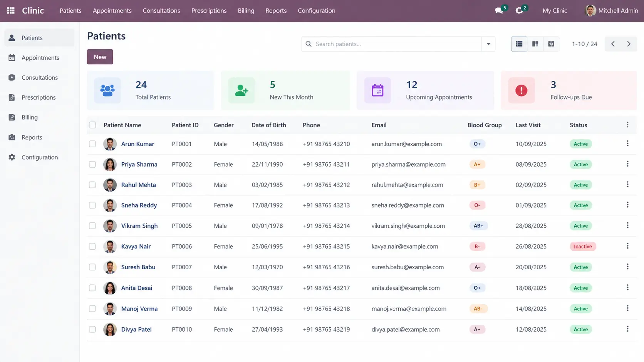Image resolution: width=644 pixels, height=362 pixels.
Task: Open row actions menu for Vikram Singh
Action: pos(627,225)
